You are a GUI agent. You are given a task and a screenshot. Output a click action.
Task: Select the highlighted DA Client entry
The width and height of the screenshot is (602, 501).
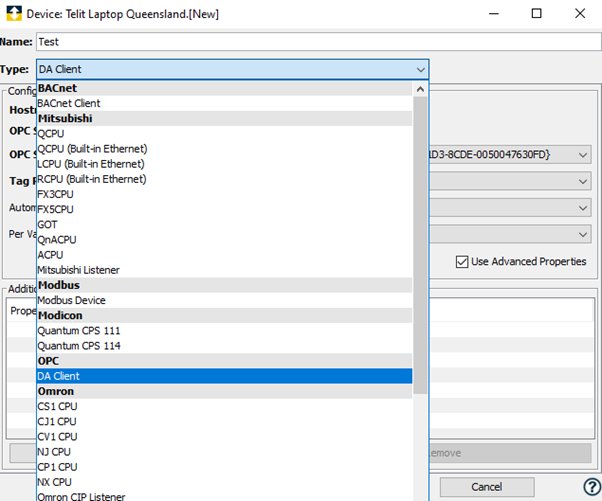225,376
